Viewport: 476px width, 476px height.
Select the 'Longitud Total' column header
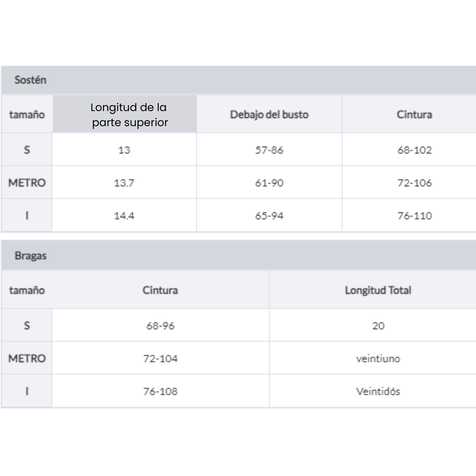(378, 290)
